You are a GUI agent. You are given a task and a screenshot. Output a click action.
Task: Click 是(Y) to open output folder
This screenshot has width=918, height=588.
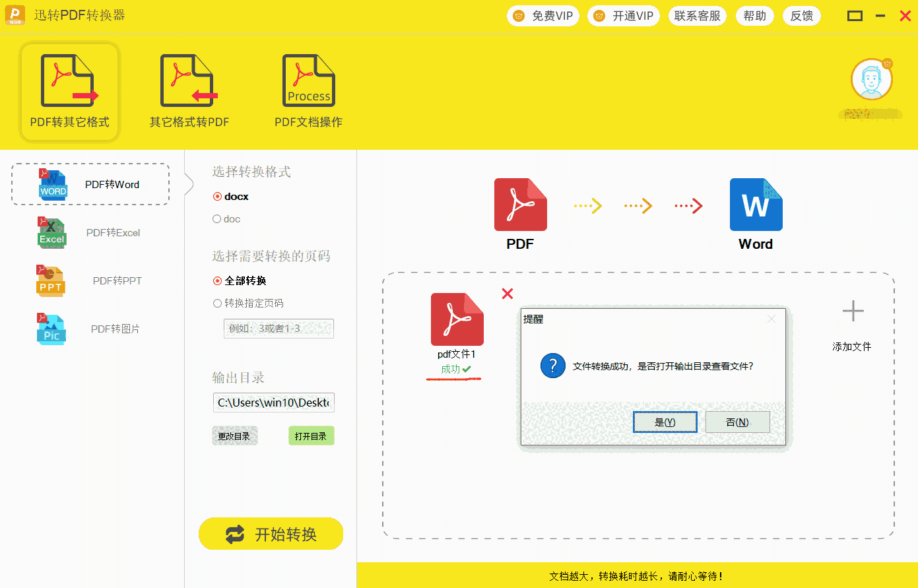[x=665, y=421]
